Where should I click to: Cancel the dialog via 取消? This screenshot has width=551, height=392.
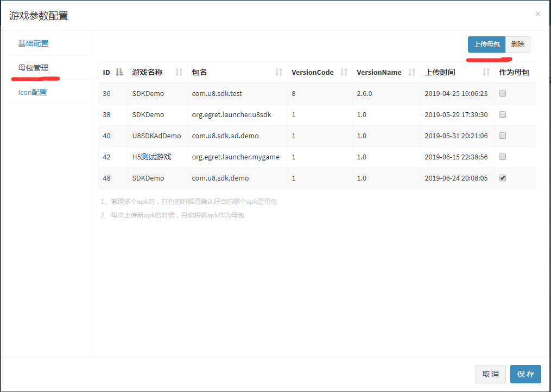(490, 374)
